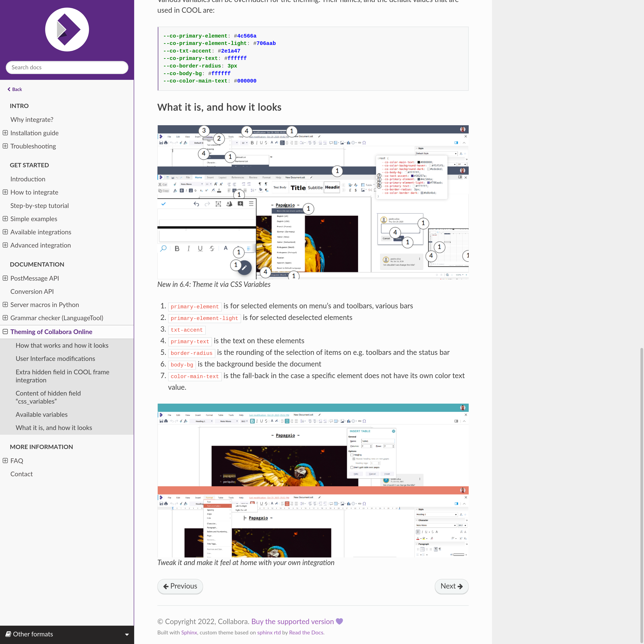This screenshot has width=644, height=644.
Task: Go to User Interface modifications section
Action: coord(55,359)
